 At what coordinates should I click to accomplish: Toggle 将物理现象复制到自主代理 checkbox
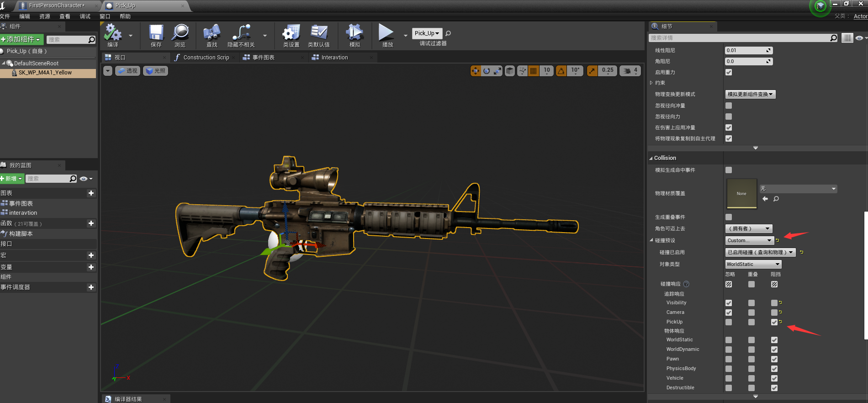click(729, 138)
